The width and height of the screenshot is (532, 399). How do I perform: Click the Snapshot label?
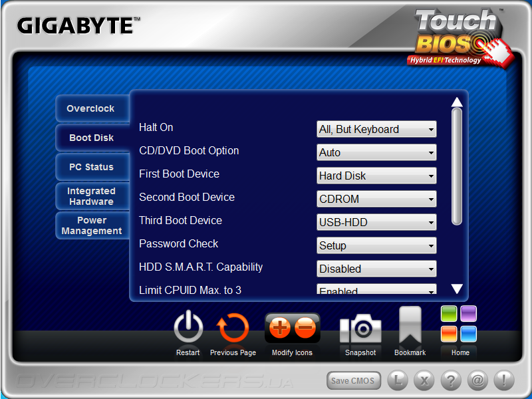(360, 352)
